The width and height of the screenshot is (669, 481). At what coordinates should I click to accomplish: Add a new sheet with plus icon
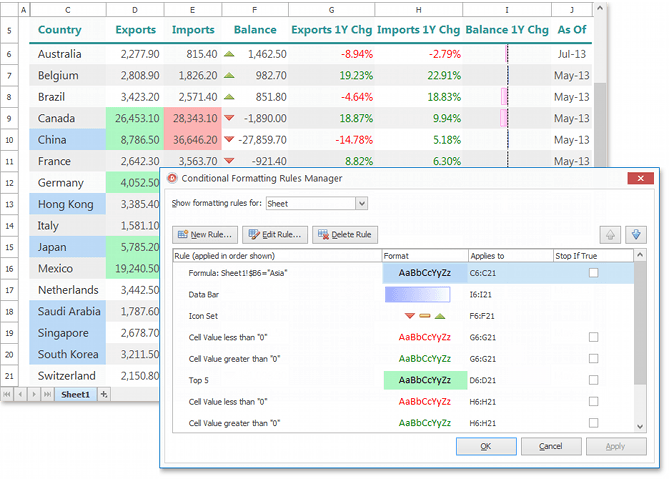pyautogui.click(x=103, y=395)
